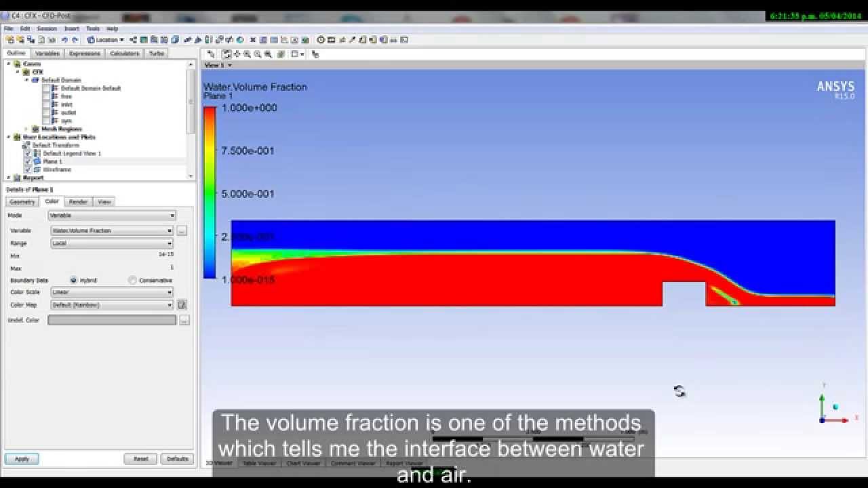Screen dimensions: 868x488
Task: Activate the Probe tool icon
Action: click(352, 40)
